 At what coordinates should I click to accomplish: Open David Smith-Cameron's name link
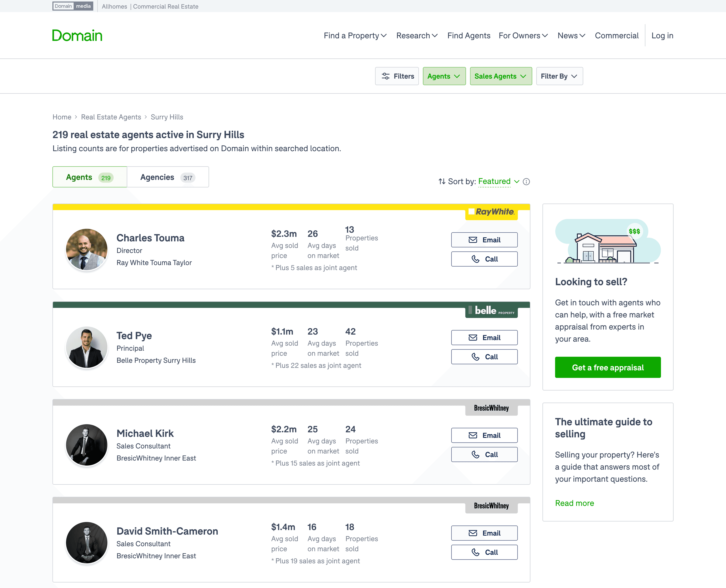pos(167,531)
